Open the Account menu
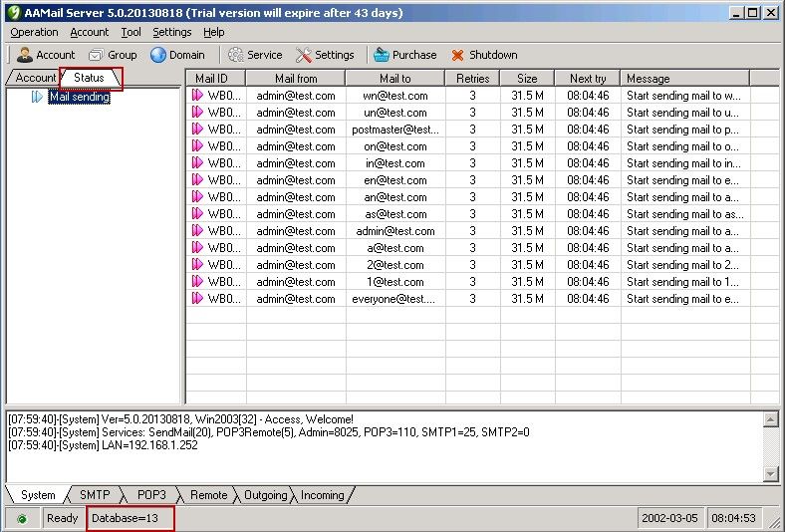This screenshot has width=785, height=532. [x=89, y=32]
